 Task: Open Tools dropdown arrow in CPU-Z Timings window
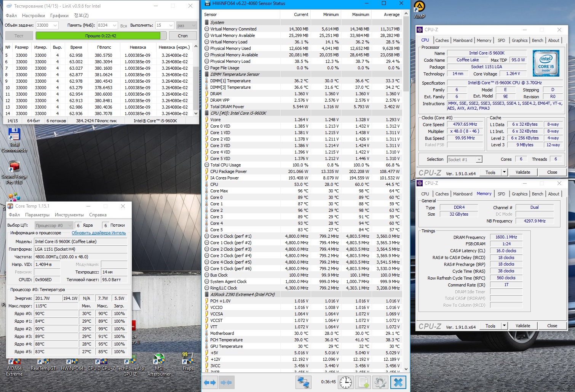504,326
